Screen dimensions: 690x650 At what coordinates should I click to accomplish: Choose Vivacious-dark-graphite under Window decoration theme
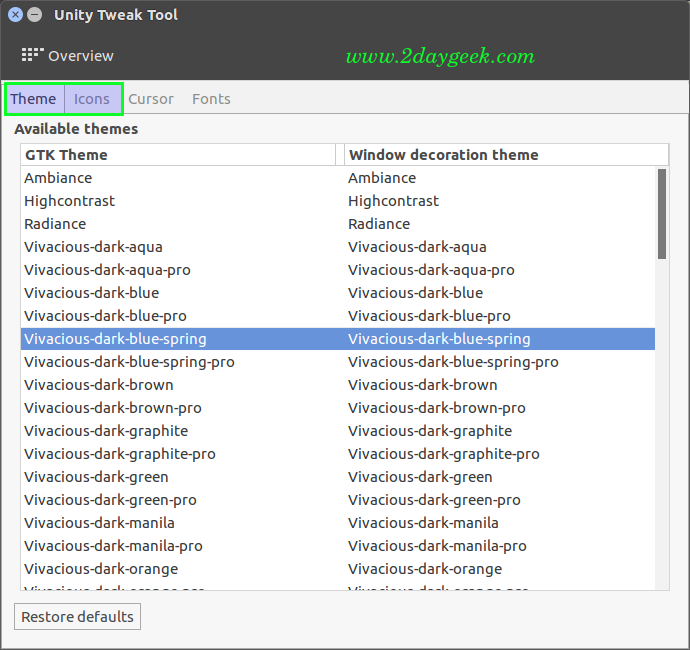click(x=430, y=431)
